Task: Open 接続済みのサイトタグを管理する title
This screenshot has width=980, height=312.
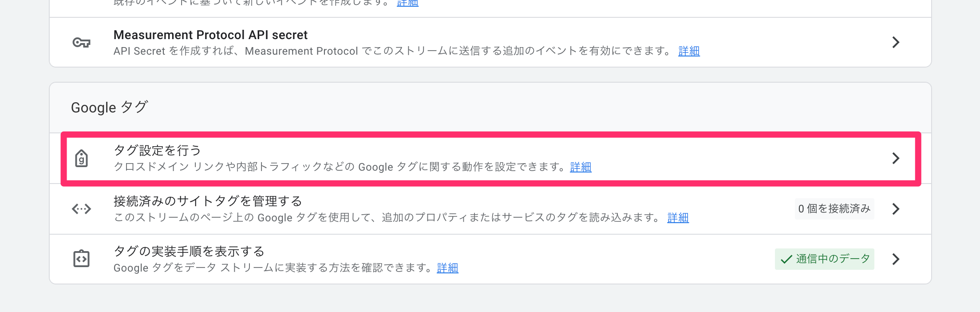Action: pos(208,201)
